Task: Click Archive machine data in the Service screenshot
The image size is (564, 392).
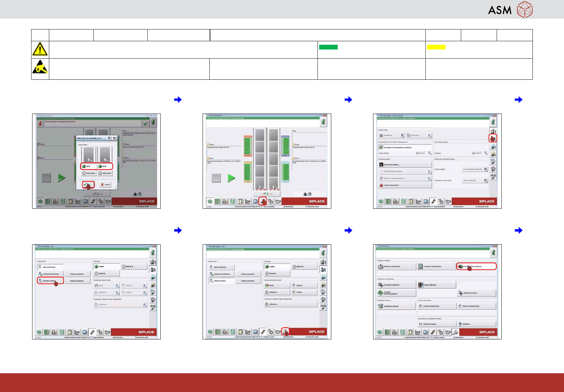Action: tap(437, 306)
